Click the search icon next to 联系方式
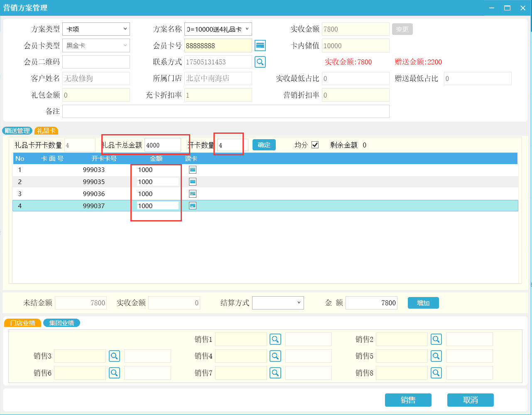 click(260, 62)
